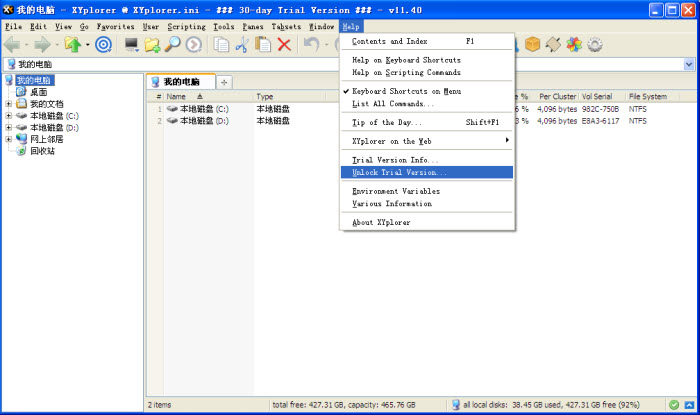Screen dimensions: 700x415
Task: Select 我的电脑 root tree node
Action: pos(34,80)
